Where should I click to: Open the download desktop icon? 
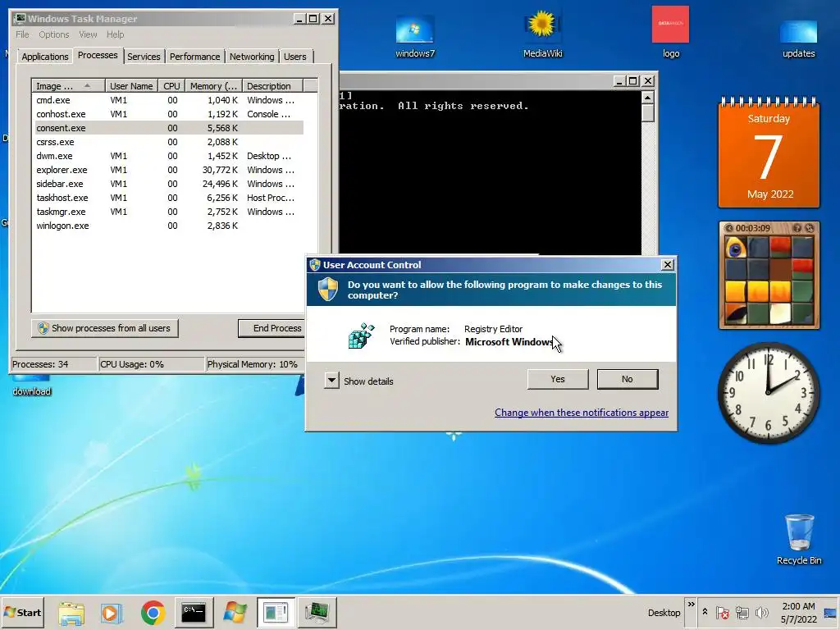pyautogui.click(x=32, y=386)
